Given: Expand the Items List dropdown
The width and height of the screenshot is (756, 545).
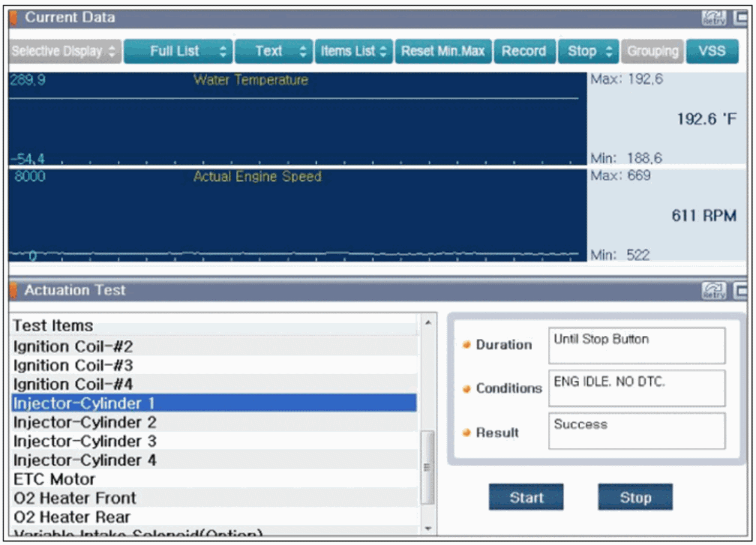Looking at the screenshot, I should click(354, 51).
